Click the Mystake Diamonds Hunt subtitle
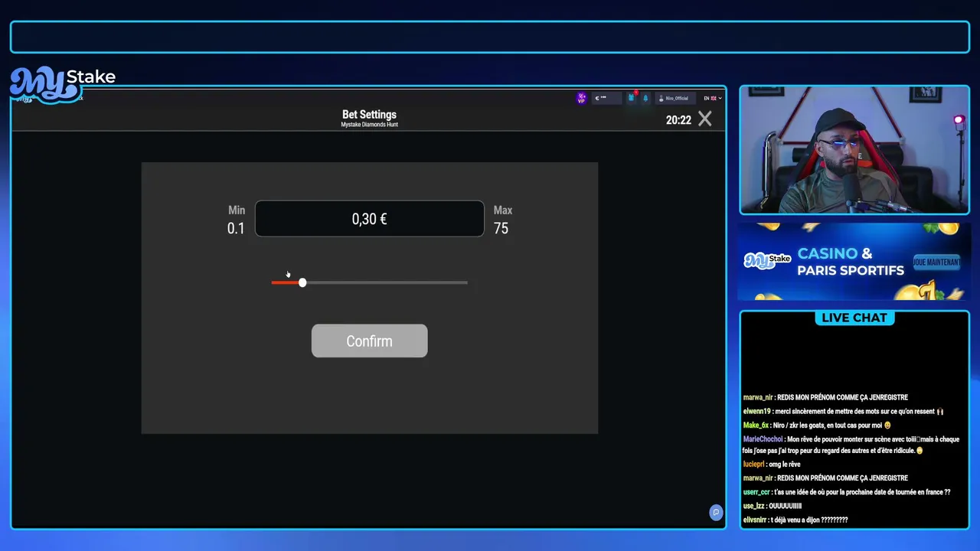The width and height of the screenshot is (980, 551). (369, 125)
